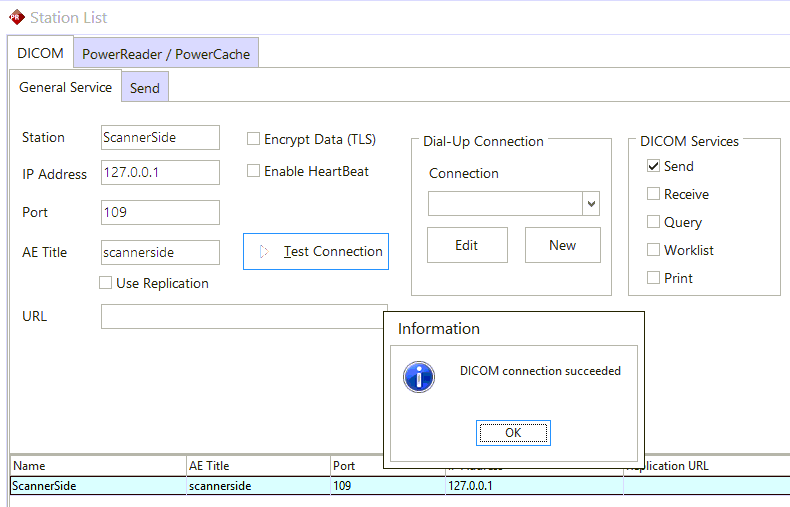The width and height of the screenshot is (790, 507).
Task: Check the Print service checkbox
Action: tap(653, 279)
